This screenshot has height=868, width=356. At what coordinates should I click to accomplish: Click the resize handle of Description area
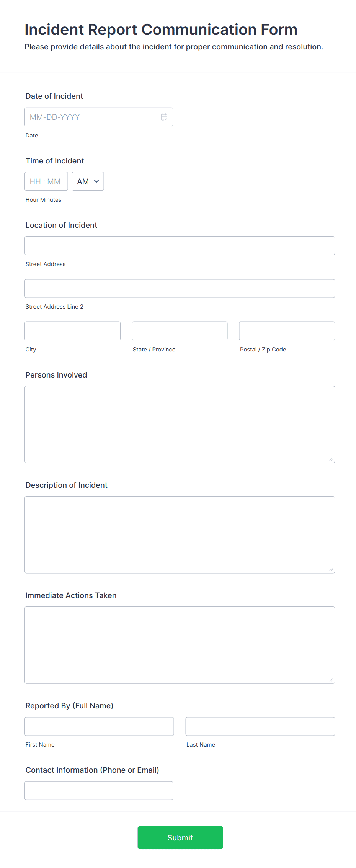tap(331, 569)
